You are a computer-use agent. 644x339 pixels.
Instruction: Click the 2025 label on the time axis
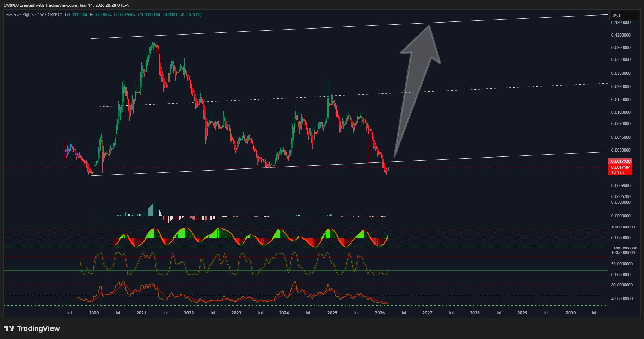point(332,313)
